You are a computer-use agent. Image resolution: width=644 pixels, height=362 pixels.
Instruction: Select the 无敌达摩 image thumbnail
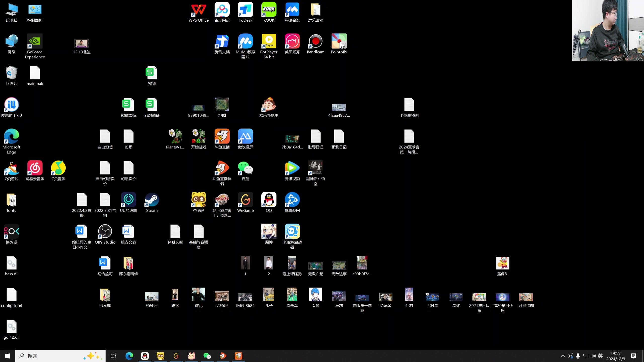339,268
